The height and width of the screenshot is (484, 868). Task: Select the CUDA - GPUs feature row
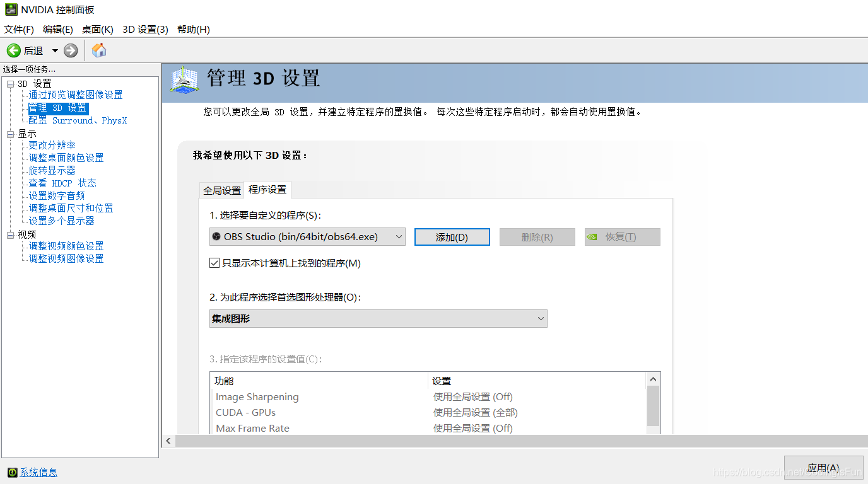click(428, 413)
